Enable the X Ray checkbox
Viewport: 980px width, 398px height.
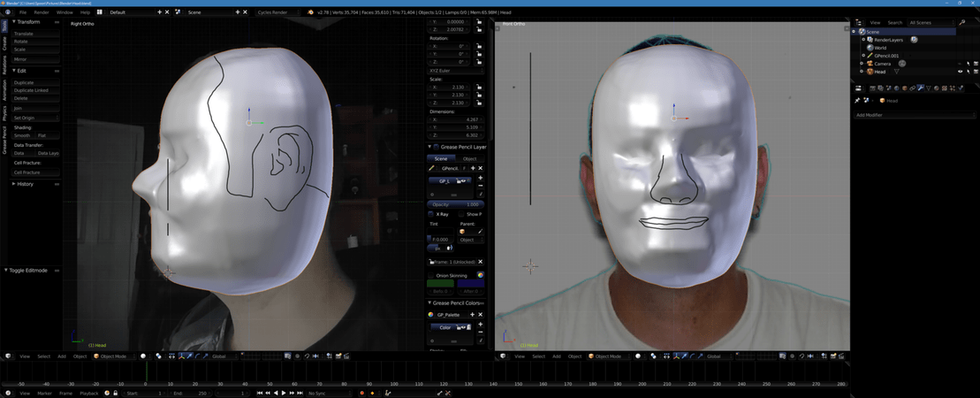[431, 214]
